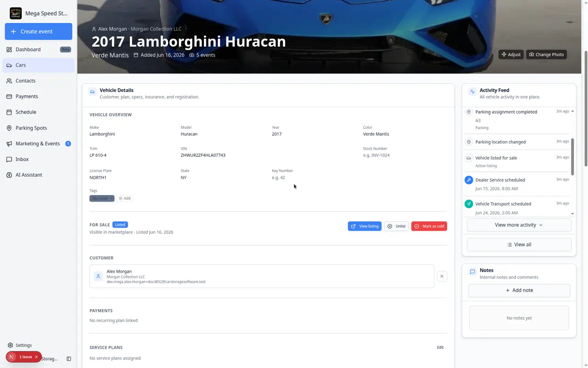Open the Dashboard menu item

pyautogui.click(x=39, y=49)
